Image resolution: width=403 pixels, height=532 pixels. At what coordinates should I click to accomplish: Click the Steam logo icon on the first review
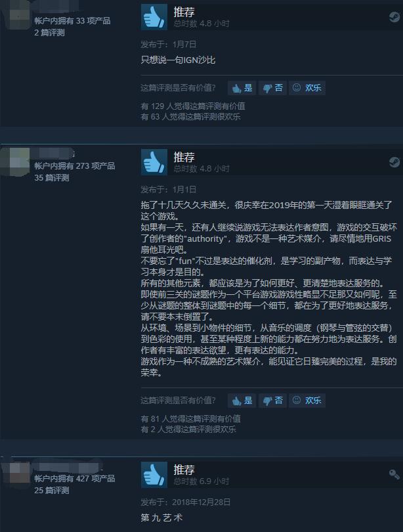[x=394, y=17]
